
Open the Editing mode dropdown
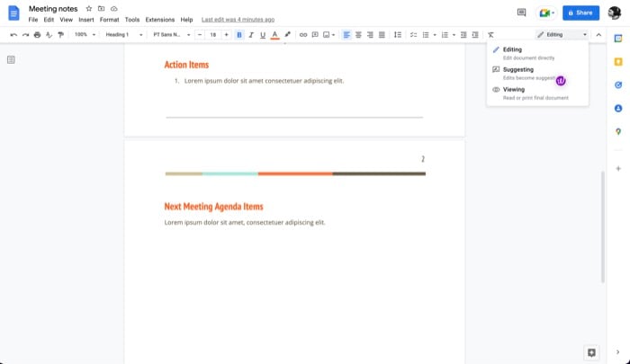[x=562, y=35]
